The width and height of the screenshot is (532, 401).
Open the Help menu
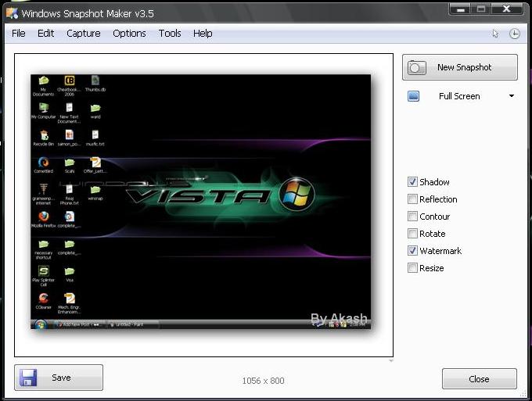(x=203, y=33)
